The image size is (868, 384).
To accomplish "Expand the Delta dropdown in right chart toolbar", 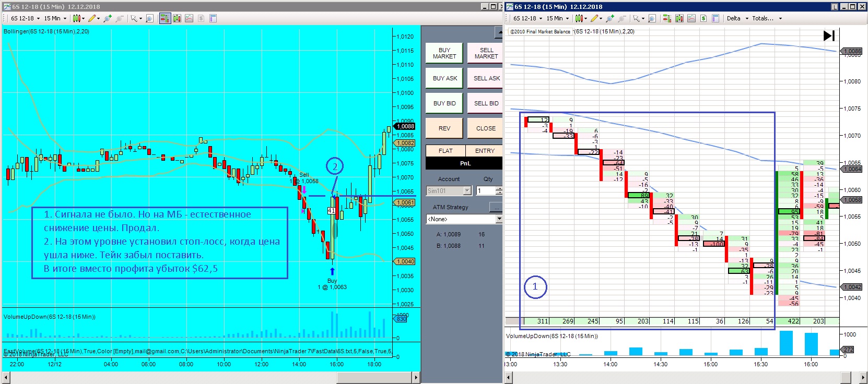I will click(737, 18).
